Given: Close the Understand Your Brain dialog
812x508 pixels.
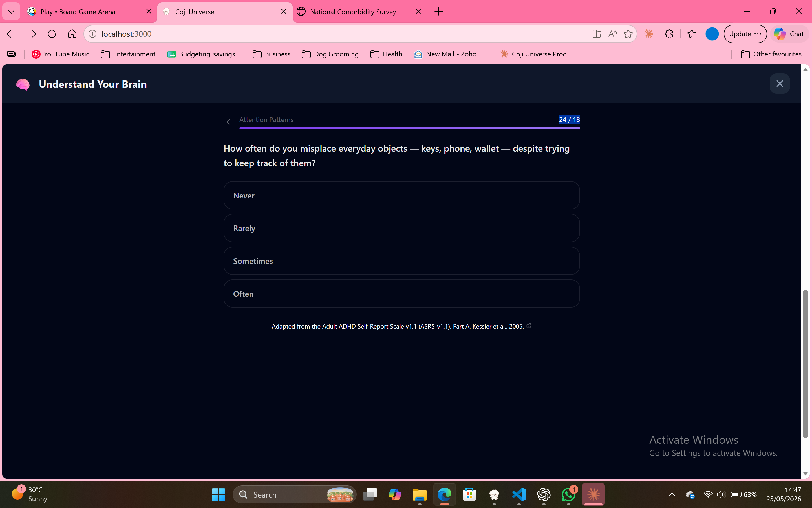Looking at the screenshot, I should pyautogui.click(x=780, y=84).
